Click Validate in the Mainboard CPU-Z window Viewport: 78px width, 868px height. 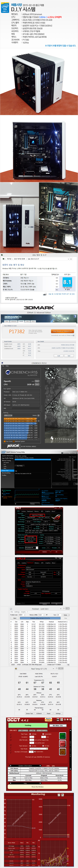coord(45,604)
